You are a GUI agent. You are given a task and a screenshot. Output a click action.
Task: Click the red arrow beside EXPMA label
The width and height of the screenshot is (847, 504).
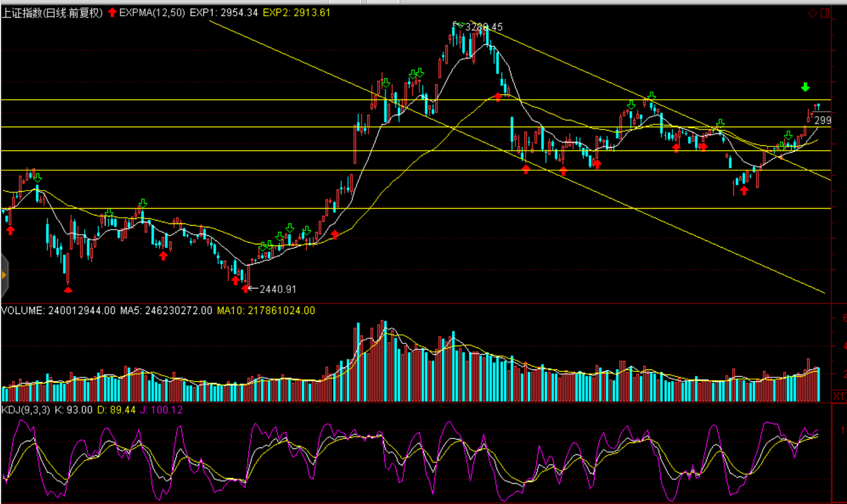(112, 12)
